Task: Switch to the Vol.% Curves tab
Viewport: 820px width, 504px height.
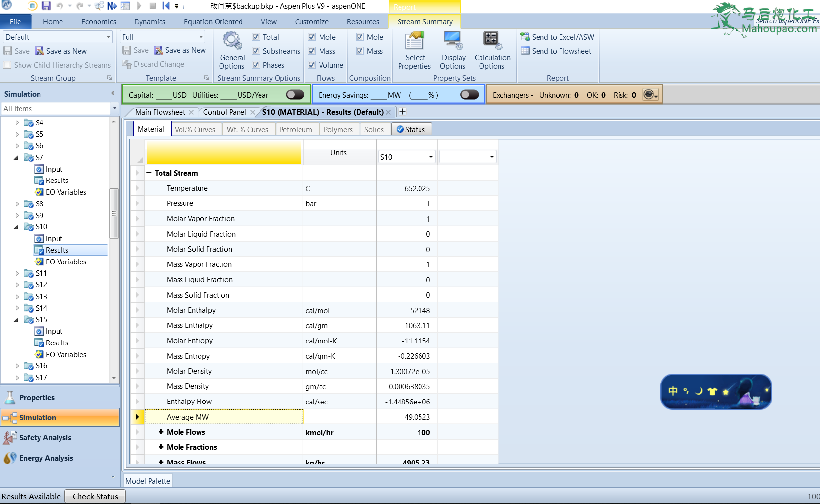Action: pos(195,129)
